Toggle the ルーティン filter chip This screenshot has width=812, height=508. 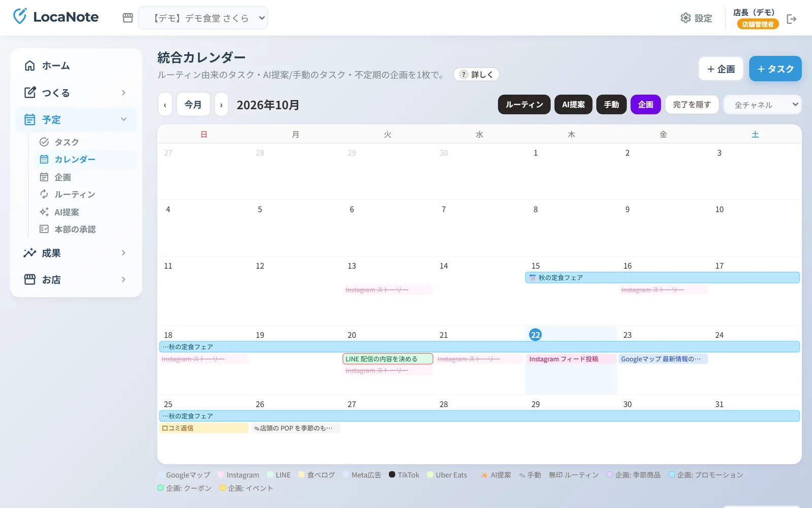point(524,105)
